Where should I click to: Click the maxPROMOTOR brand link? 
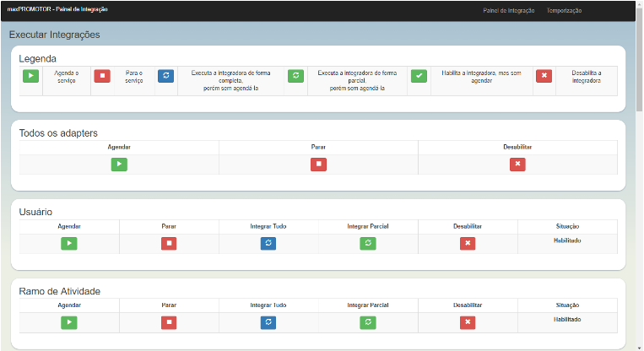coord(57,10)
